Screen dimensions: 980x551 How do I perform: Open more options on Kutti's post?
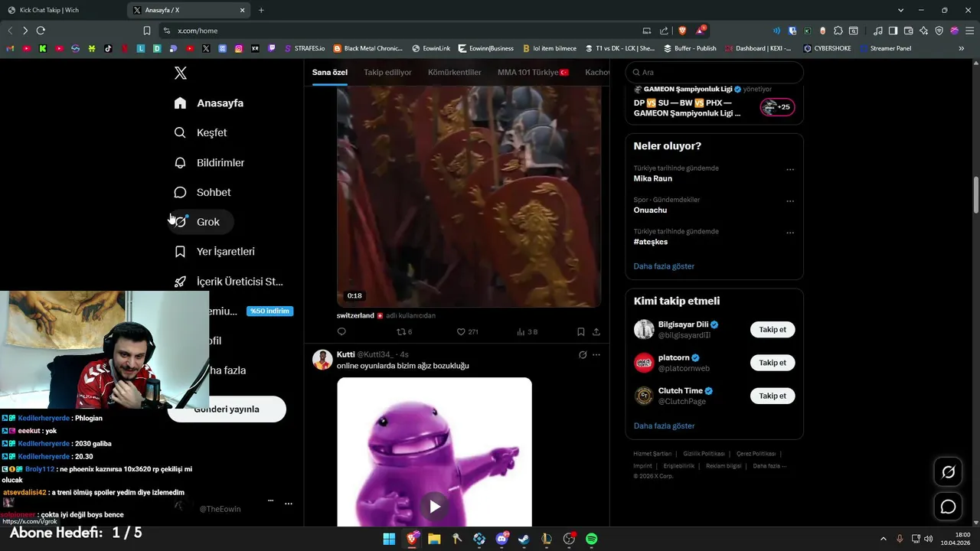[596, 355]
